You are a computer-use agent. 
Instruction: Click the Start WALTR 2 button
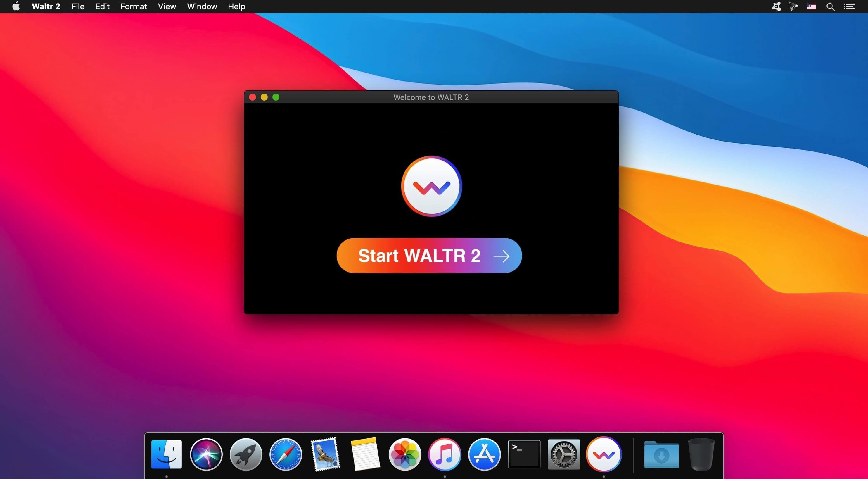429,256
